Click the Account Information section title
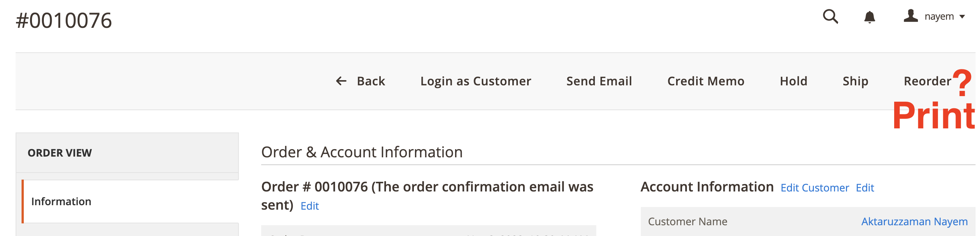Image resolution: width=980 pixels, height=236 pixels. click(x=707, y=187)
